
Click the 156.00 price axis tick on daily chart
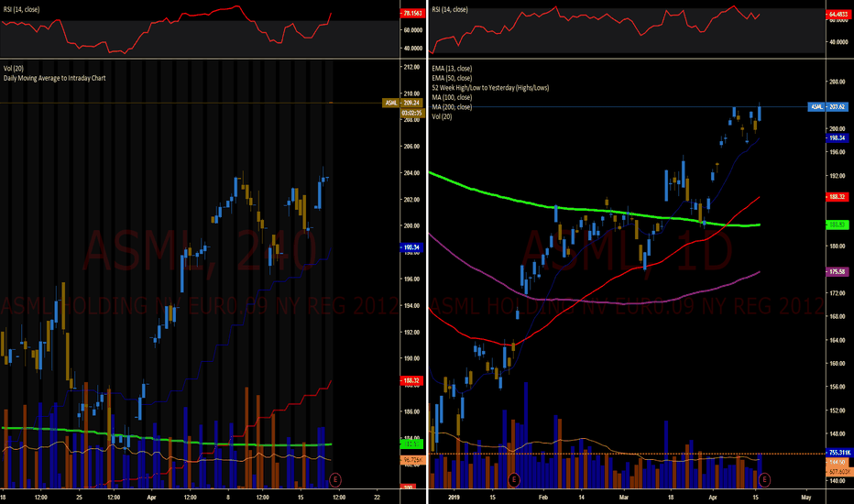[x=838, y=387]
